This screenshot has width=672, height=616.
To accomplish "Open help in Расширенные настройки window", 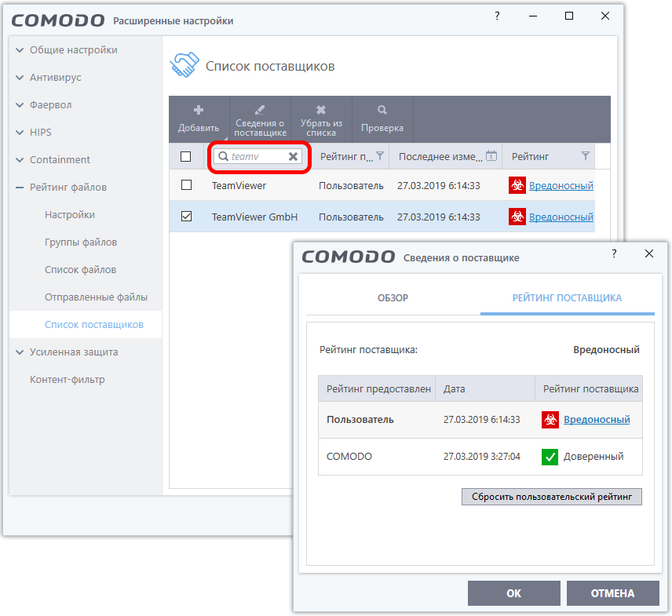I will pyautogui.click(x=497, y=16).
